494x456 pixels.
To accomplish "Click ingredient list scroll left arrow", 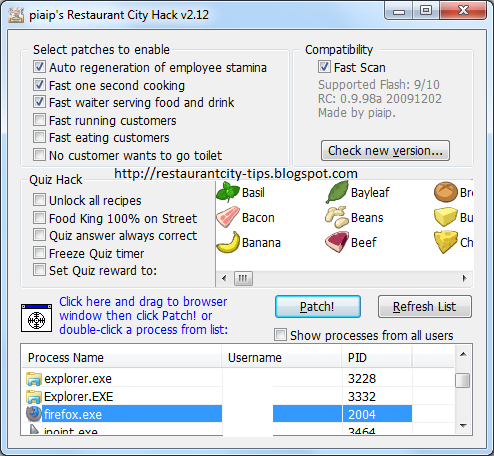I will [224, 278].
